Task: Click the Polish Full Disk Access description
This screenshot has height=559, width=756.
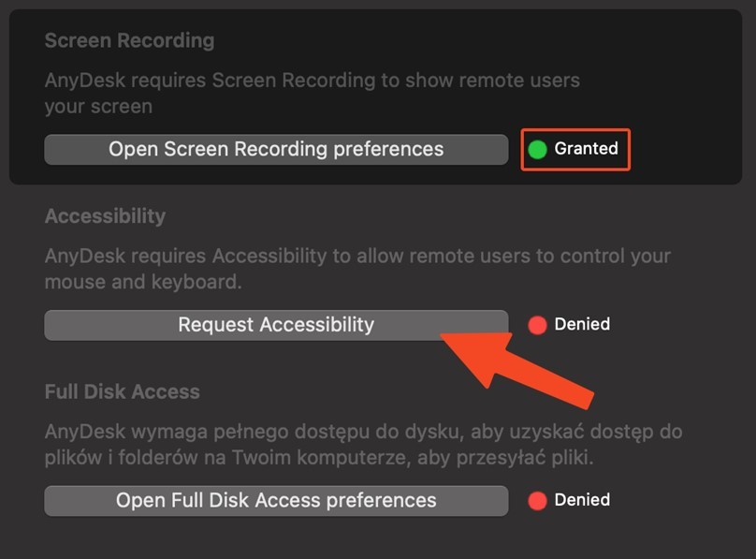Action: point(363,432)
